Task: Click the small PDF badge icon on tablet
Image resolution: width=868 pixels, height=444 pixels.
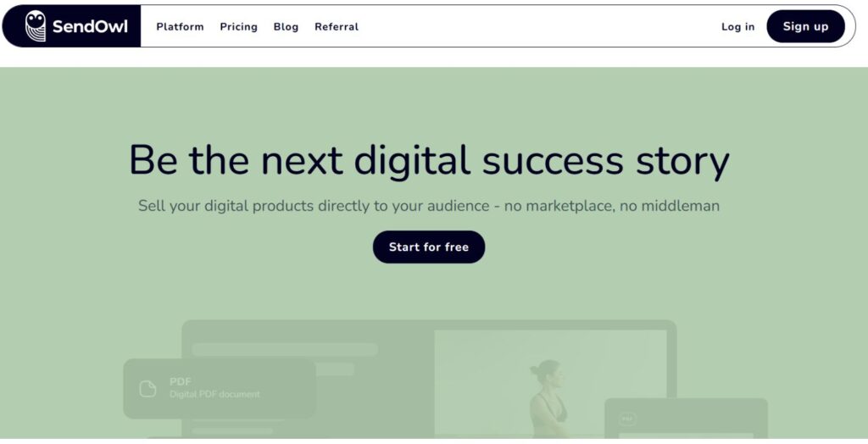Action: 627,419
